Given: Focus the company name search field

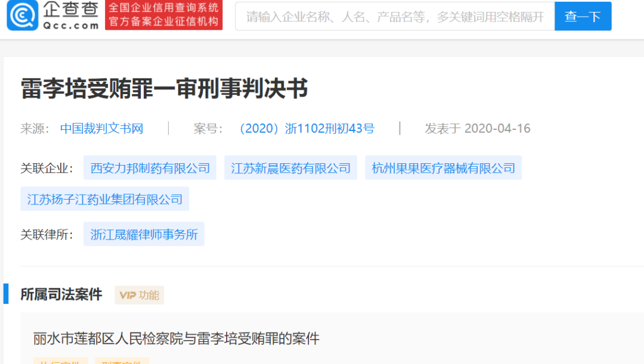Looking at the screenshot, I should click(x=395, y=17).
